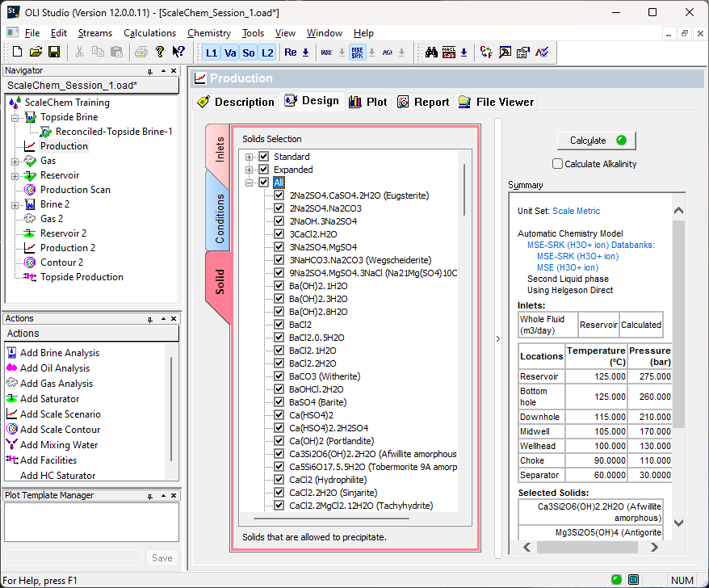Click the Add Saturator icon
The image size is (709, 588).
(12, 398)
